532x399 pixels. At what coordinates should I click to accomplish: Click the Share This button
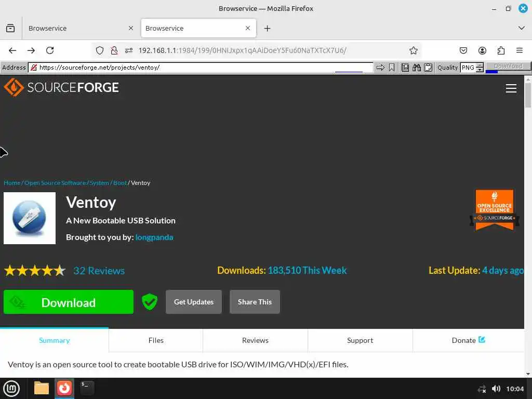(255, 302)
